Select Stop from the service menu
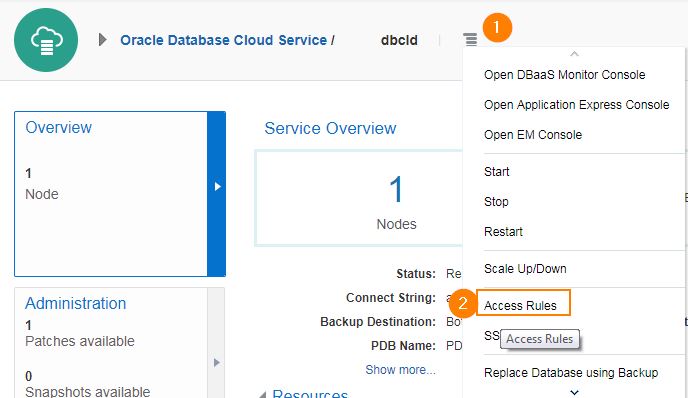The image size is (688, 398). pyautogui.click(x=496, y=201)
